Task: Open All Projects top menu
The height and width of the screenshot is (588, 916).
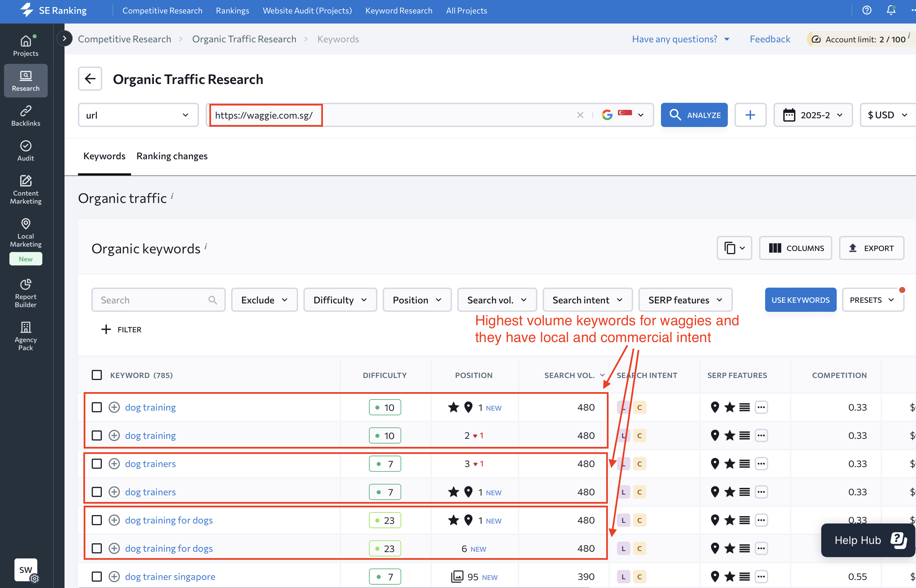Action: [x=467, y=10]
